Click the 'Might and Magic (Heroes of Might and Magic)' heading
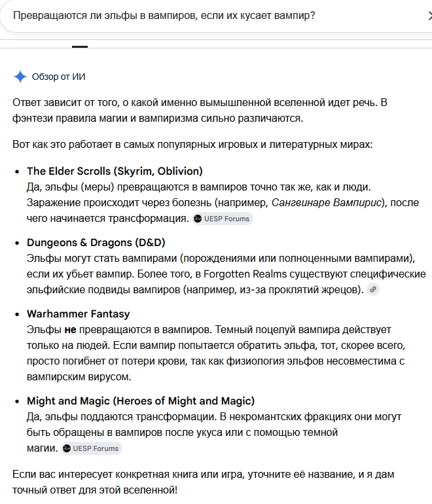Image resolution: width=432 pixels, height=504 pixels. [141, 401]
